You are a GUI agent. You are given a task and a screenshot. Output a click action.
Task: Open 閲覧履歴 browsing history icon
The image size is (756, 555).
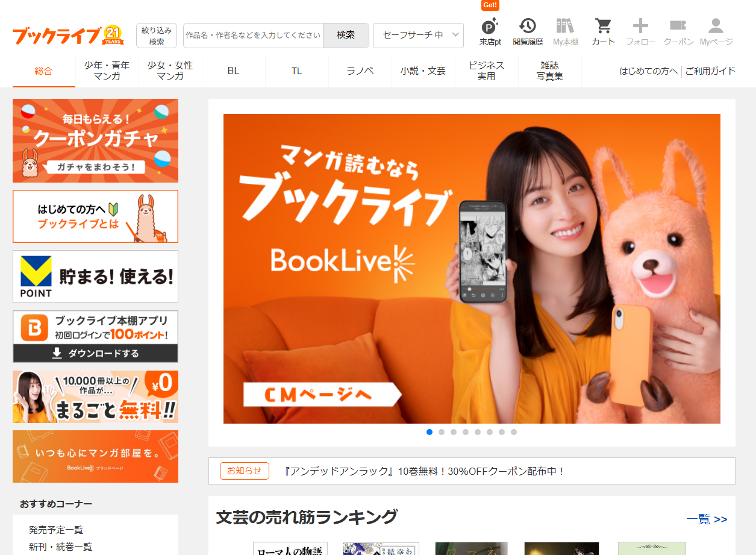(x=528, y=32)
